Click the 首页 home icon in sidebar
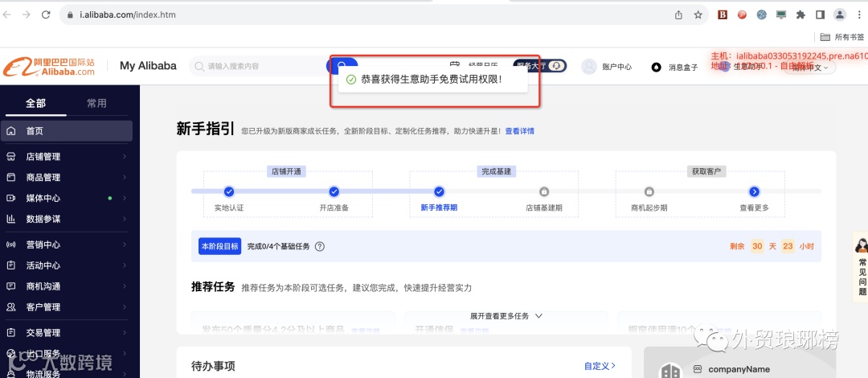 pos(10,131)
